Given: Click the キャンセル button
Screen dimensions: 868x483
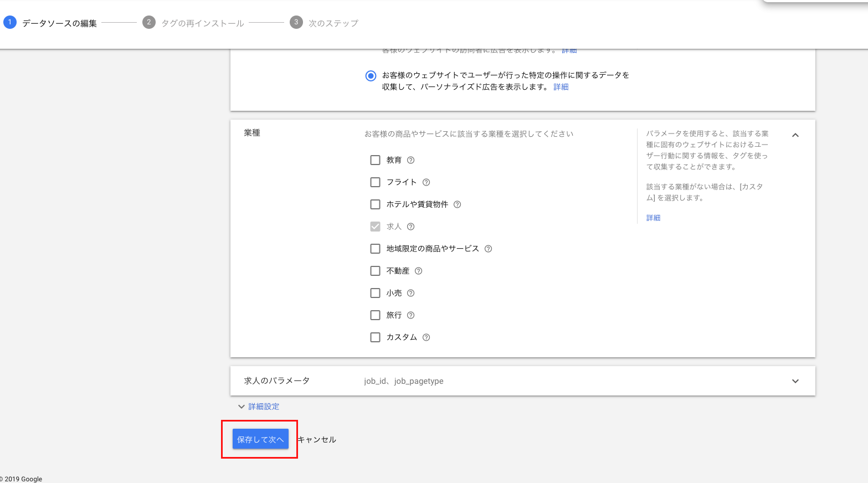Looking at the screenshot, I should pos(317,439).
